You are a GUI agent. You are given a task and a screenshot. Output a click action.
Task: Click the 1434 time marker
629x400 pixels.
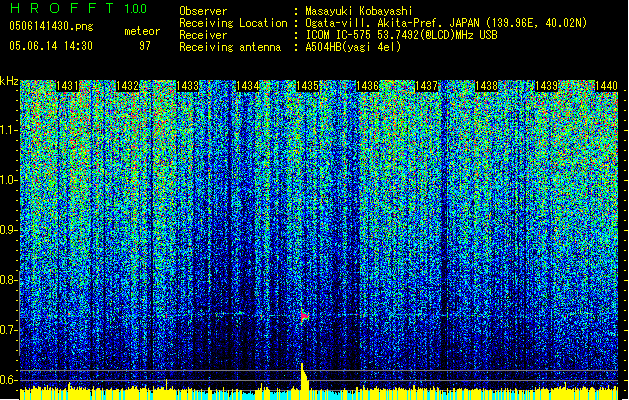pyautogui.click(x=248, y=86)
